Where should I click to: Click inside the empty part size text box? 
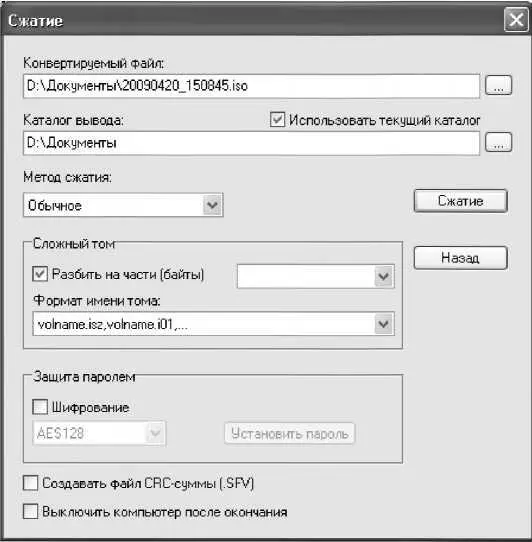click(306, 276)
